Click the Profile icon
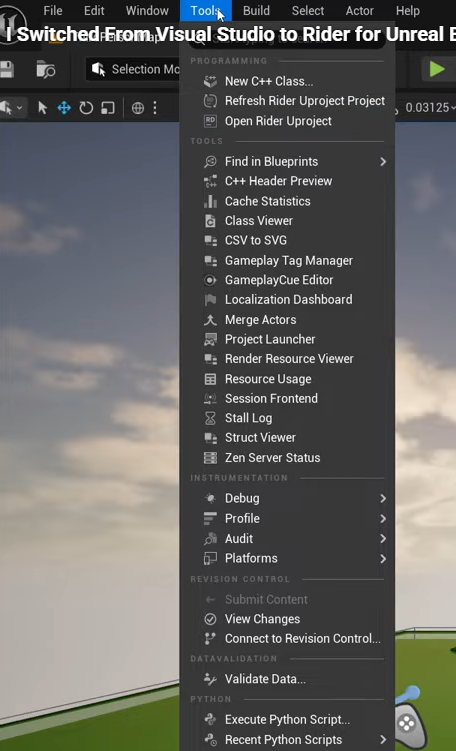Screen dimensions: 456x751 point(210,519)
